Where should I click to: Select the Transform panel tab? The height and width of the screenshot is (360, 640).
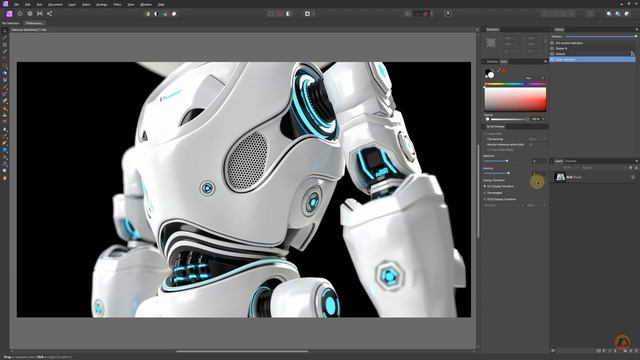coord(493,29)
